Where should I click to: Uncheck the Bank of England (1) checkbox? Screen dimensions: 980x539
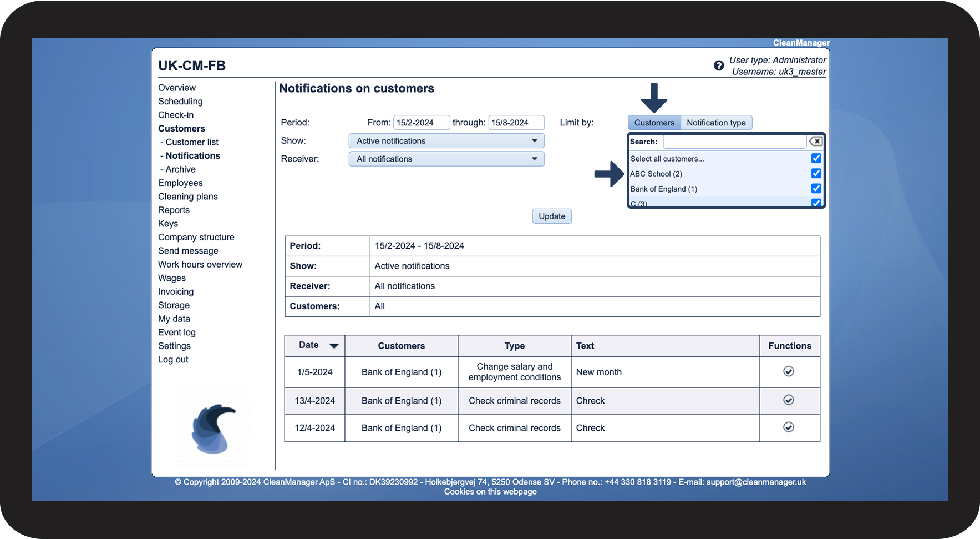816,188
